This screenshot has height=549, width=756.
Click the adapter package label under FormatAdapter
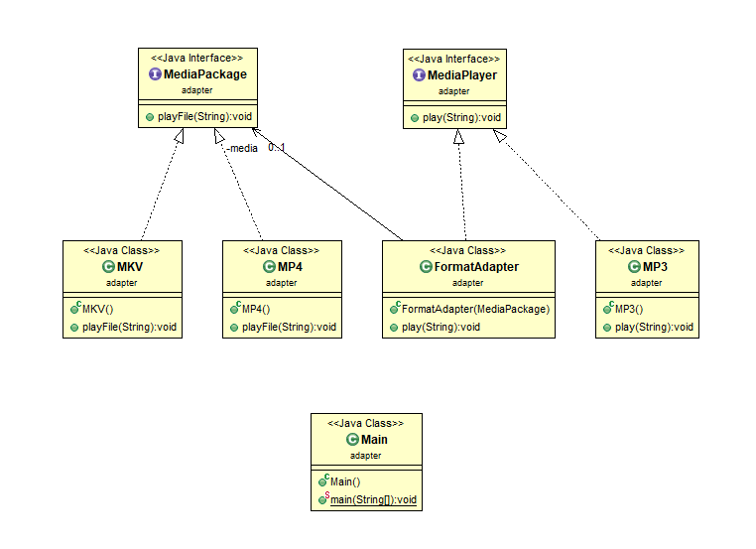(x=467, y=283)
